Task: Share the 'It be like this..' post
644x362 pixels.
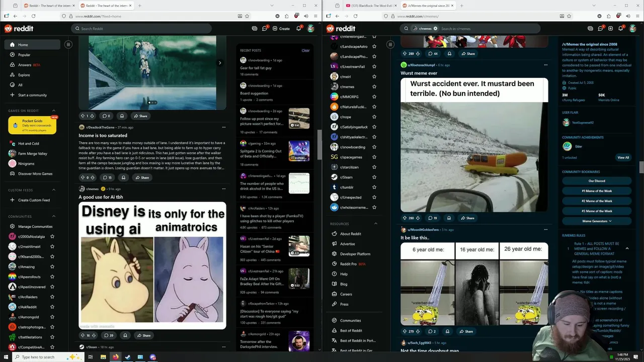Action: click(466, 331)
